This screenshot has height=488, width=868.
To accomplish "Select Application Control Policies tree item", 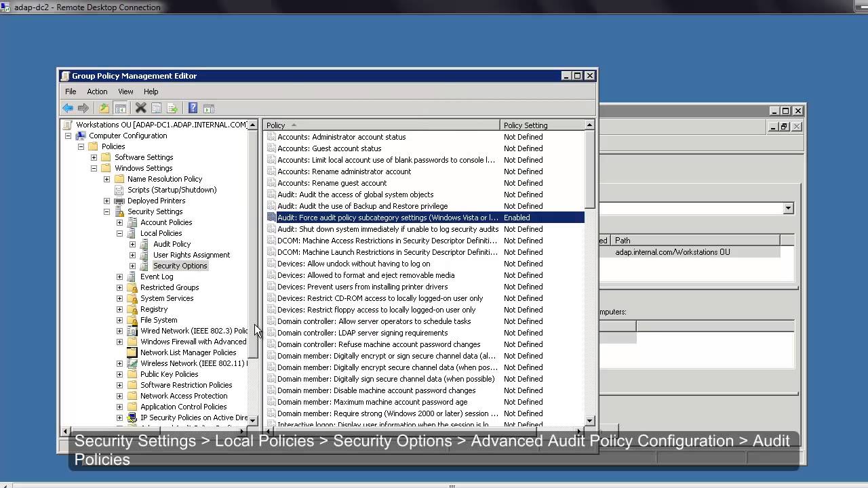I will point(183,407).
